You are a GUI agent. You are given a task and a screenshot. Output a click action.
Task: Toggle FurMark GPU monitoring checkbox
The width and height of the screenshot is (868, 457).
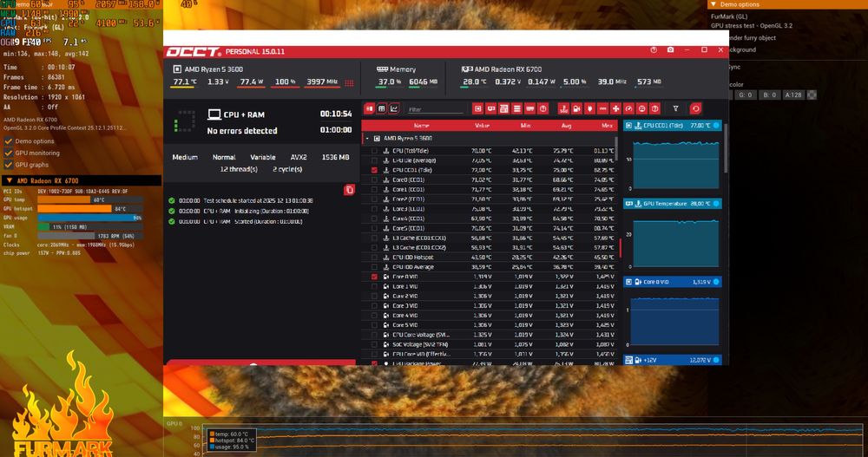[9, 153]
